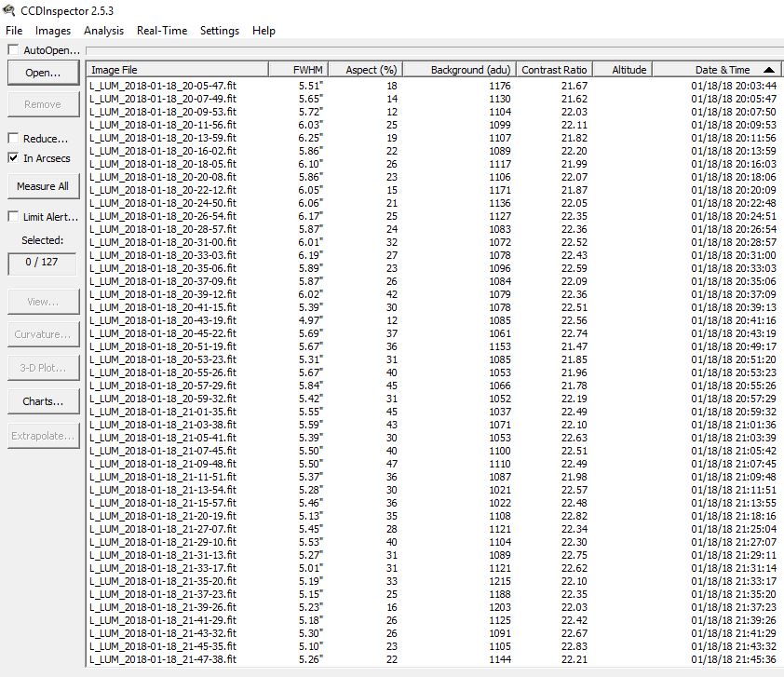Open the Real-Time menu
784x677 pixels.
(162, 31)
